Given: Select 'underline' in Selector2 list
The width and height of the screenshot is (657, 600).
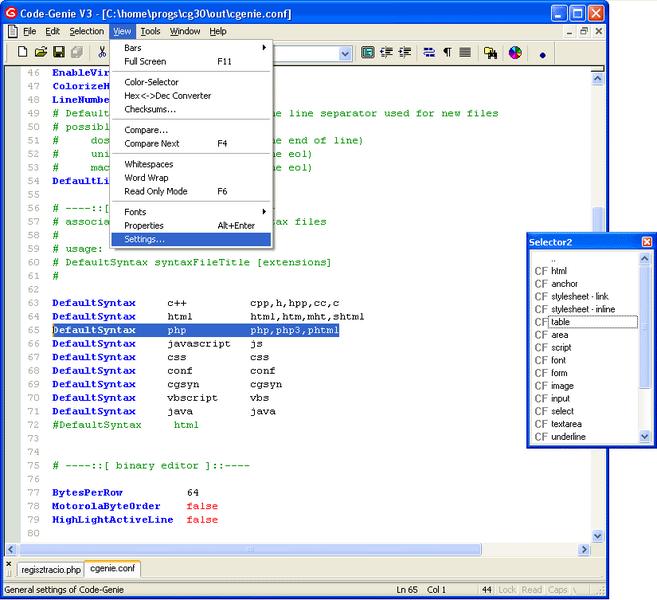Looking at the screenshot, I should pyautogui.click(x=568, y=437).
